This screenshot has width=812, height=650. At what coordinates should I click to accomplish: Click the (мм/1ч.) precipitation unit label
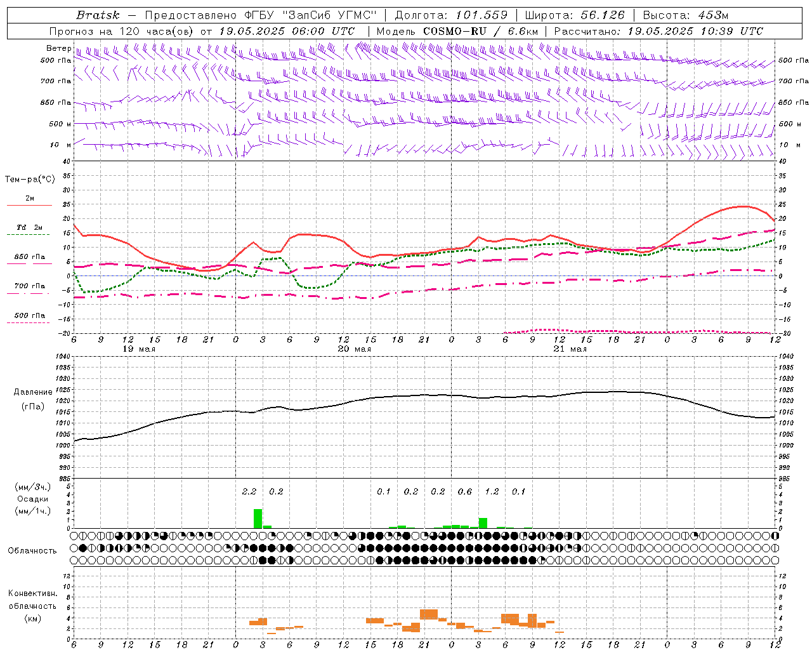coord(33,511)
